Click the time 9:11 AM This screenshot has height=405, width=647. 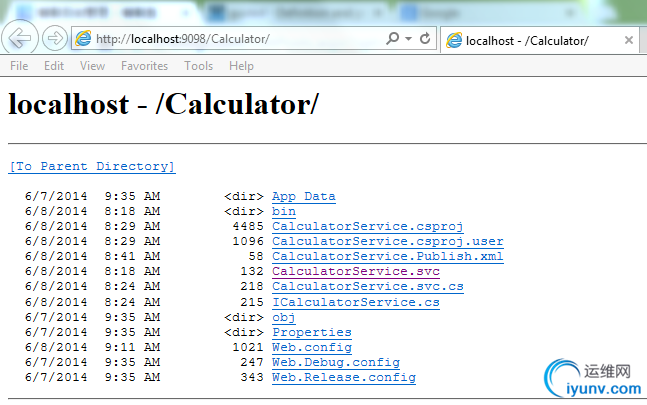tap(132, 347)
